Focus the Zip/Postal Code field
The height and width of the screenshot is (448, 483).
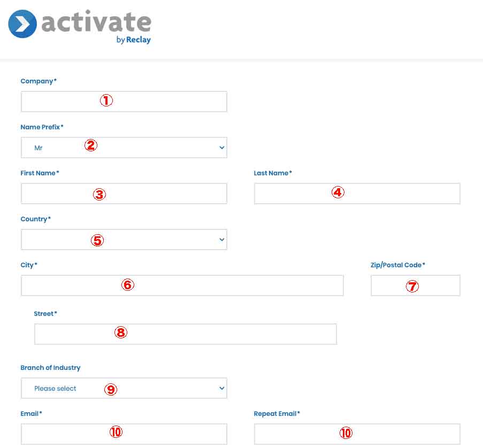pyautogui.click(x=416, y=285)
